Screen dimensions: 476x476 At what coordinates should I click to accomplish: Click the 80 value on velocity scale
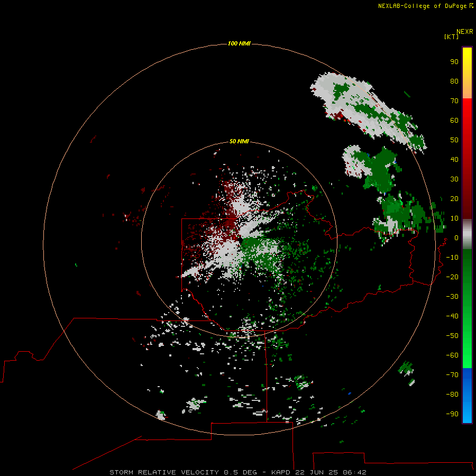[454, 81]
